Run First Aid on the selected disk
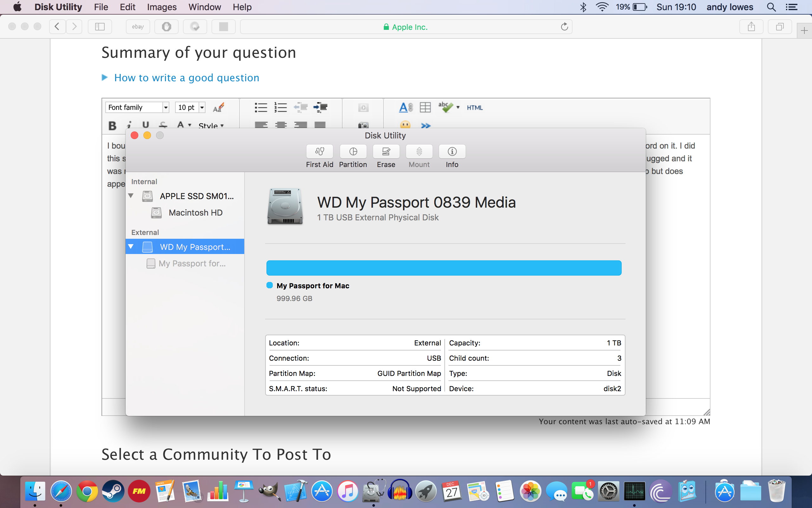The width and height of the screenshot is (812, 508). [319, 151]
